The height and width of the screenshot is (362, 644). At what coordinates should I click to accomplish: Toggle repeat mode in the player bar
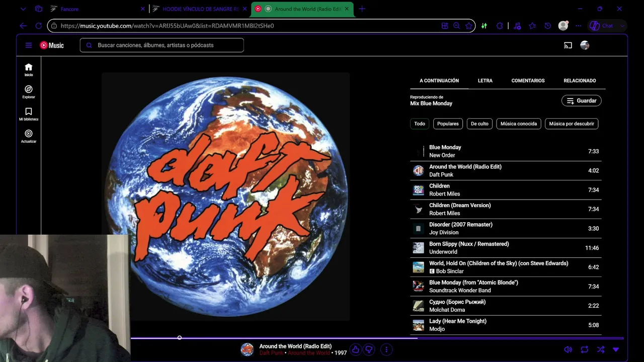tap(584, 349)
